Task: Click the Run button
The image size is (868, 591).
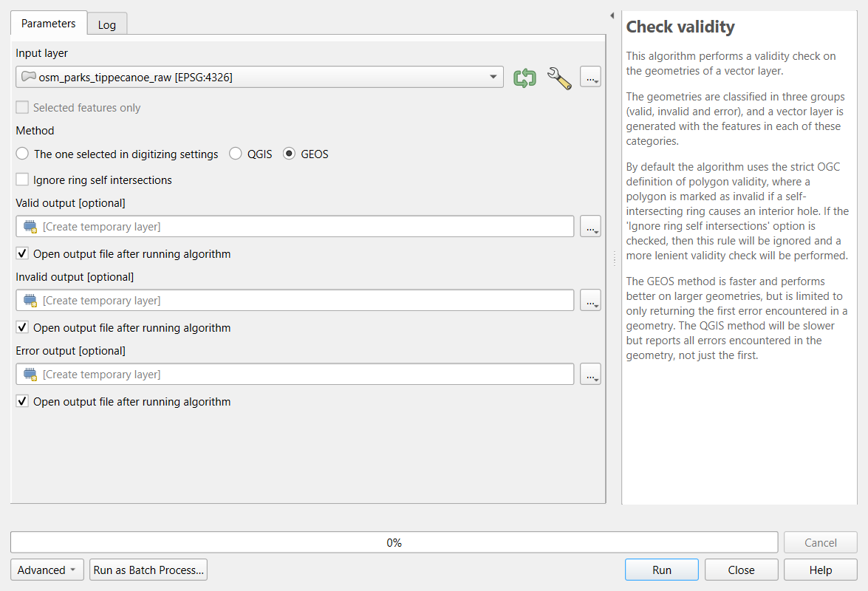Action: [x=661, y=570]
